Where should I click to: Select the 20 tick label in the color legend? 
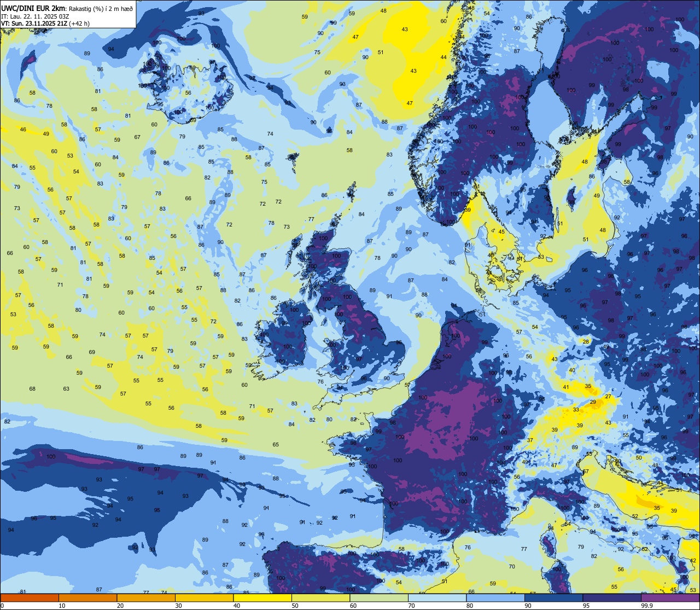coord(120,606)
